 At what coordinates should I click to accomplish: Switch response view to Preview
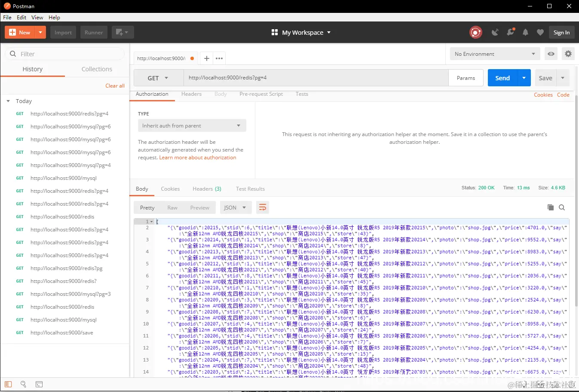[x=200, y=208]
